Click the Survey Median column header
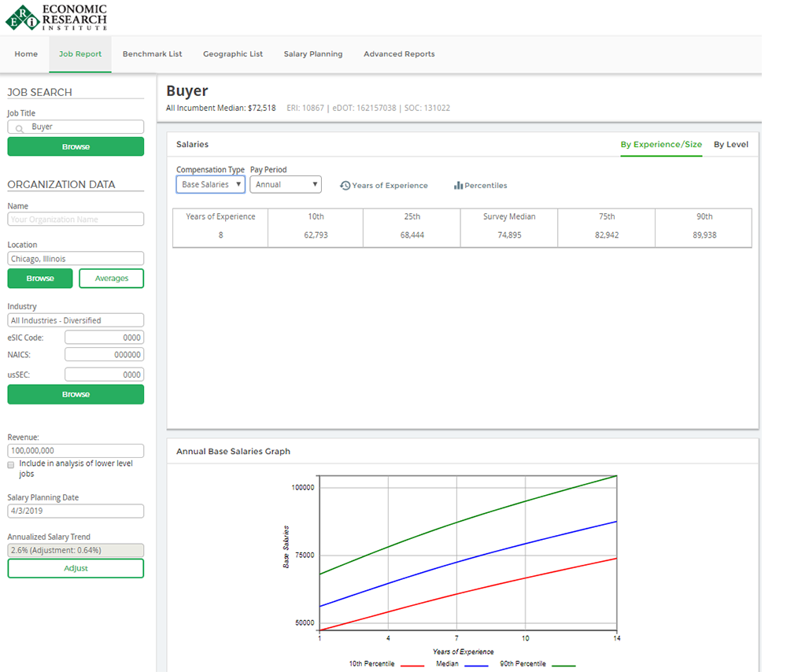This screenshot has width=787, height=672. pyautogui.click(x=509, y=216)
